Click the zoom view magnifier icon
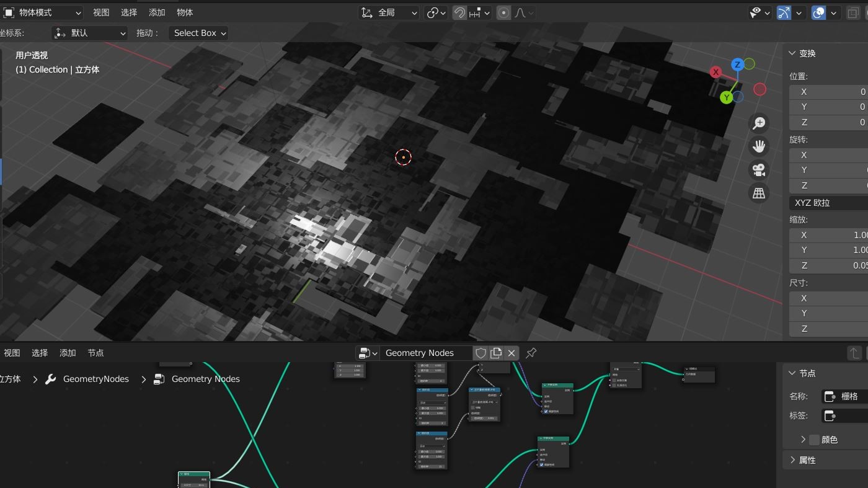The width and height of the screenshot is (868, 488). click(x=759, y=123)
